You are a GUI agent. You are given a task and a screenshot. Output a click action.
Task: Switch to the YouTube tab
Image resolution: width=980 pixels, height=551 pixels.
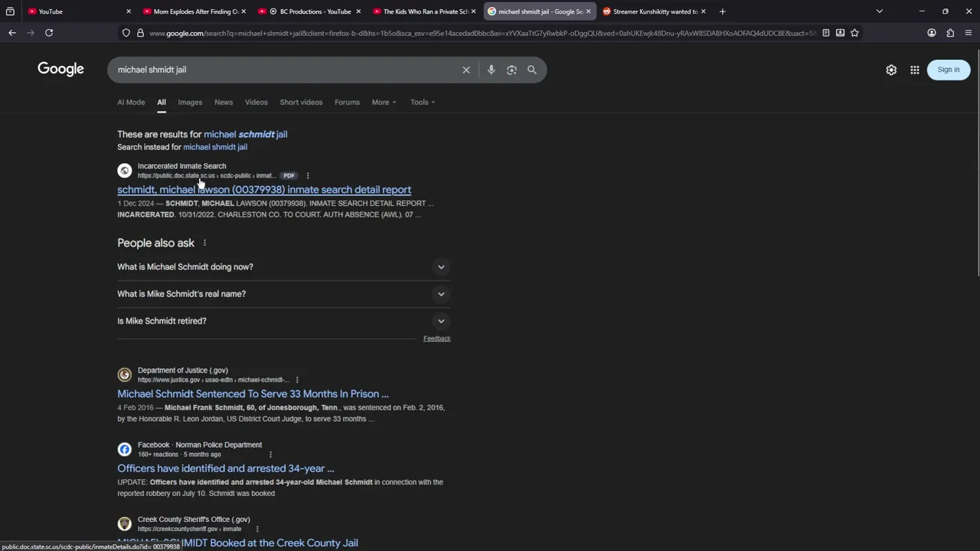[x=79, y=11]
